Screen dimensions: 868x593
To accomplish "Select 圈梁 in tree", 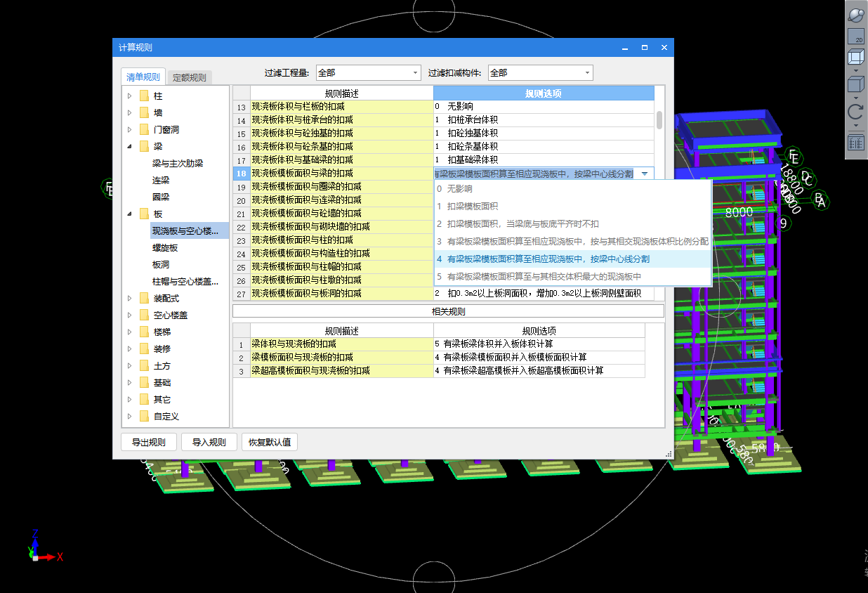I will pyautogui.click(x=161, y=197).
